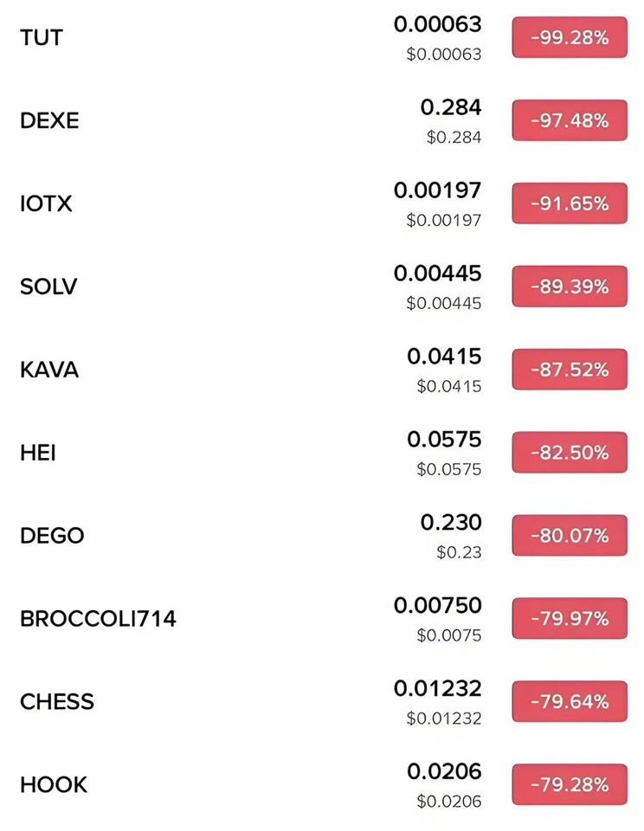Image resolution: width=644 pixels, height=831 pixels.
Task: Tap the -97.48% change badge
Action: [570, 120]
